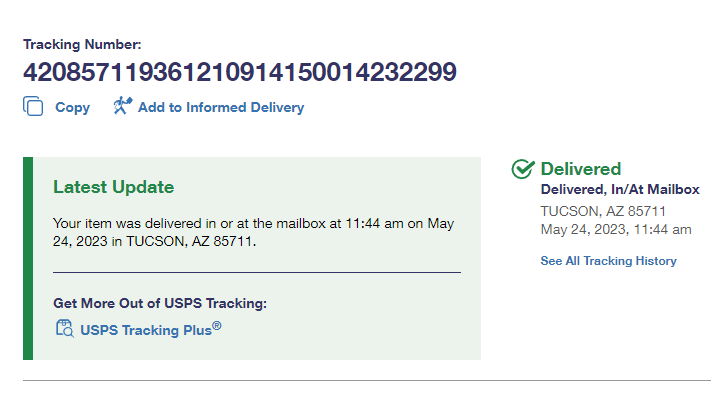The height and width of the screenshot is (400, 711).
Task: Select the "Delivered, In/At Mailbox" status text
Action: [619, 189]
